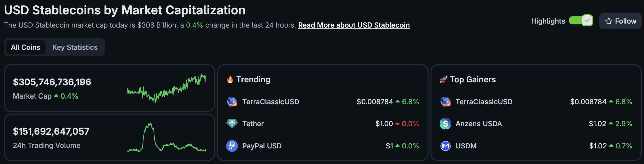Image resolution: width=644 pixels, height=164 pixels.
Task: Select PayPal USD row in Trending
Action: [x=262, y=146]
